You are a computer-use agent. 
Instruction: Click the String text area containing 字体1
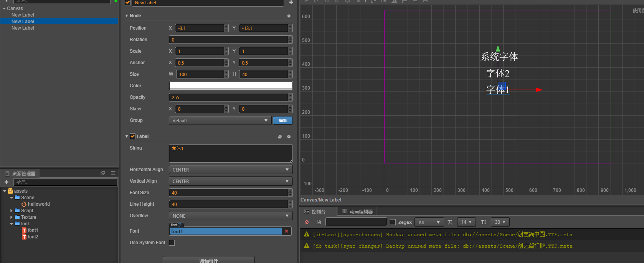click(231, 153)
